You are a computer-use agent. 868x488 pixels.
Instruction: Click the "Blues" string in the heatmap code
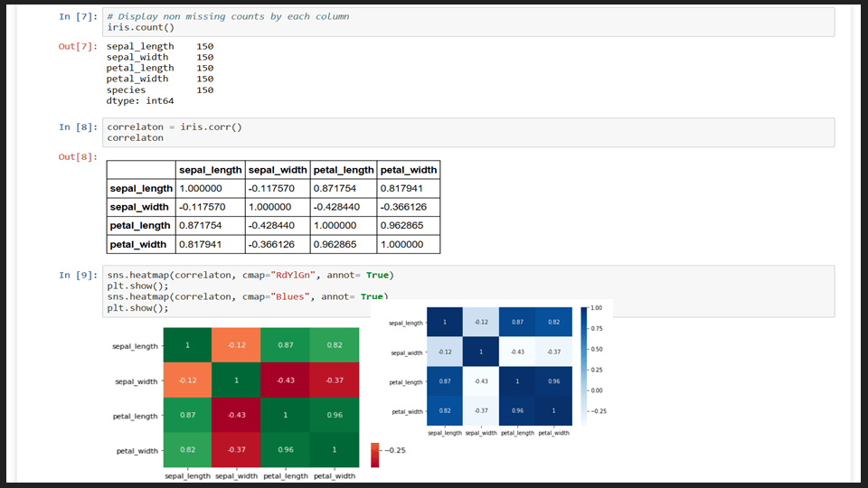290,297
